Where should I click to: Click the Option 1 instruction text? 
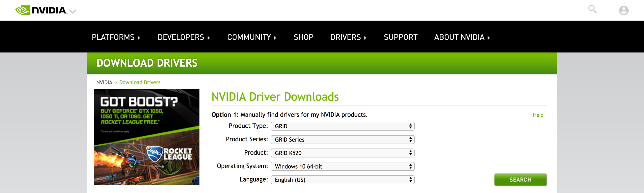[290, 115]
